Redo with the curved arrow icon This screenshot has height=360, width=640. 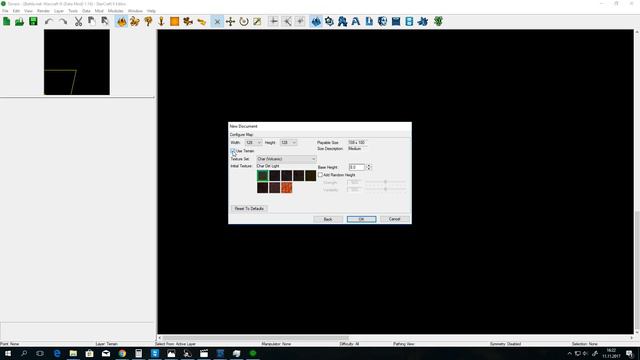point(63,22)
